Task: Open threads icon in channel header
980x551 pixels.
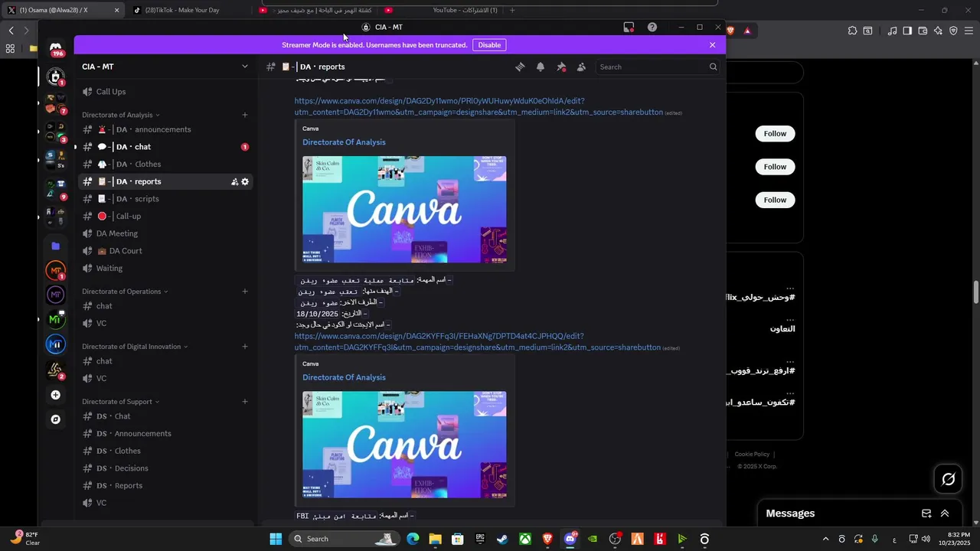Action: (x=520, y=67)
